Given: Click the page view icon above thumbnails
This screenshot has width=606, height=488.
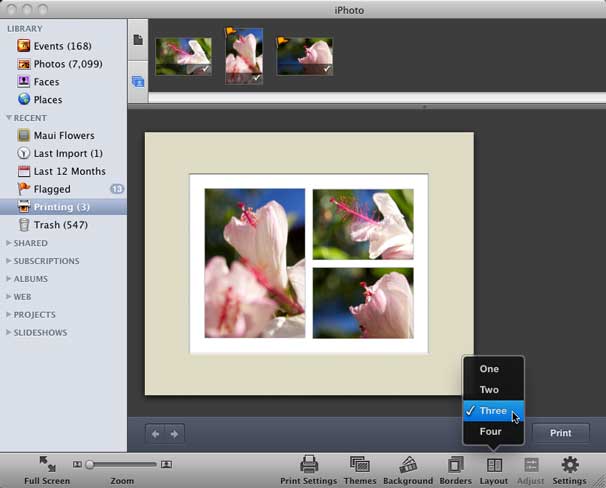Looking at the screenshot, I should coord(138,40).
